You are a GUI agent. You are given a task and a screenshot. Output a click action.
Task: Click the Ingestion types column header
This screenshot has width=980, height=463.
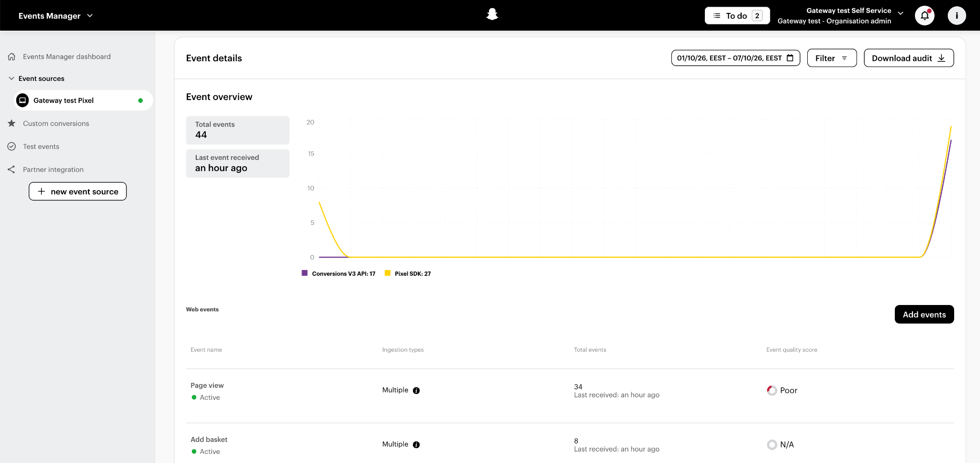pos(403,350)
